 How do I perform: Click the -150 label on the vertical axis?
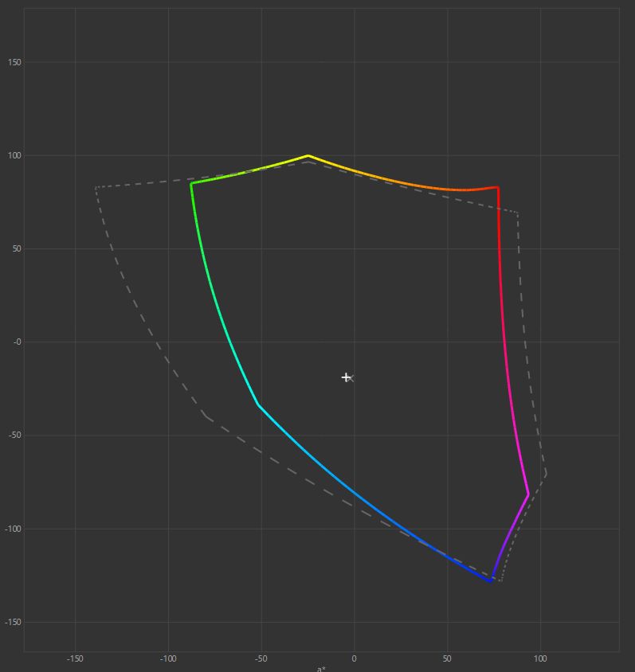click(13, 622)
